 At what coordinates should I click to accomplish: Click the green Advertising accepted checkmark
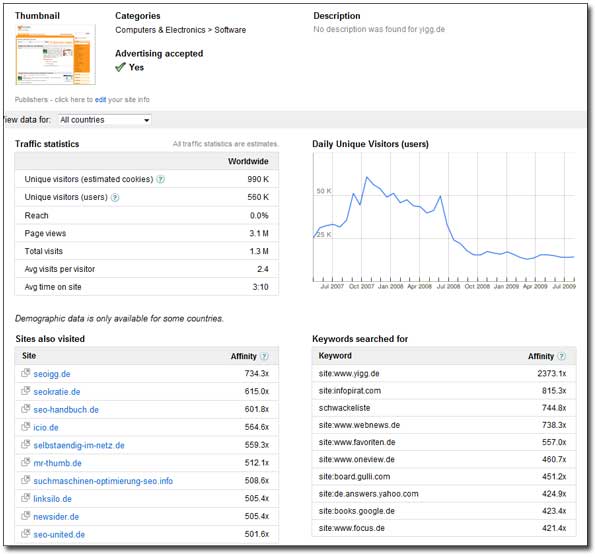[120, 67]
